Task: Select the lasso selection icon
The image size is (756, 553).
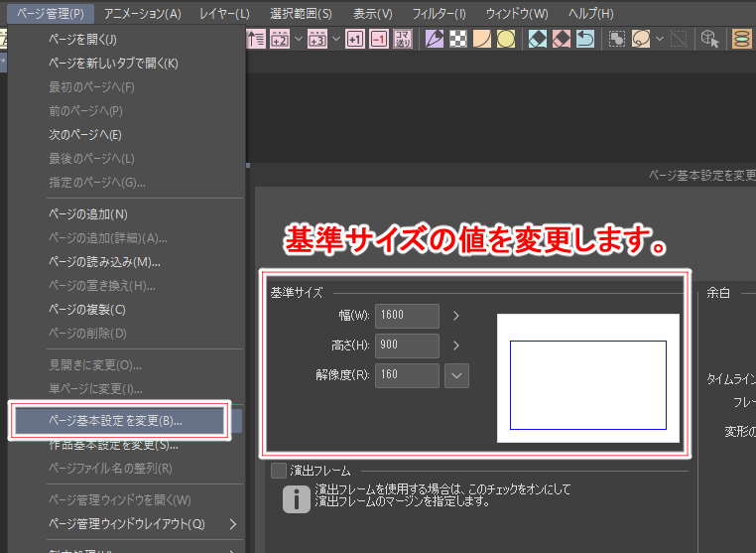Action: pyautogui.click(x=641, y=39)
